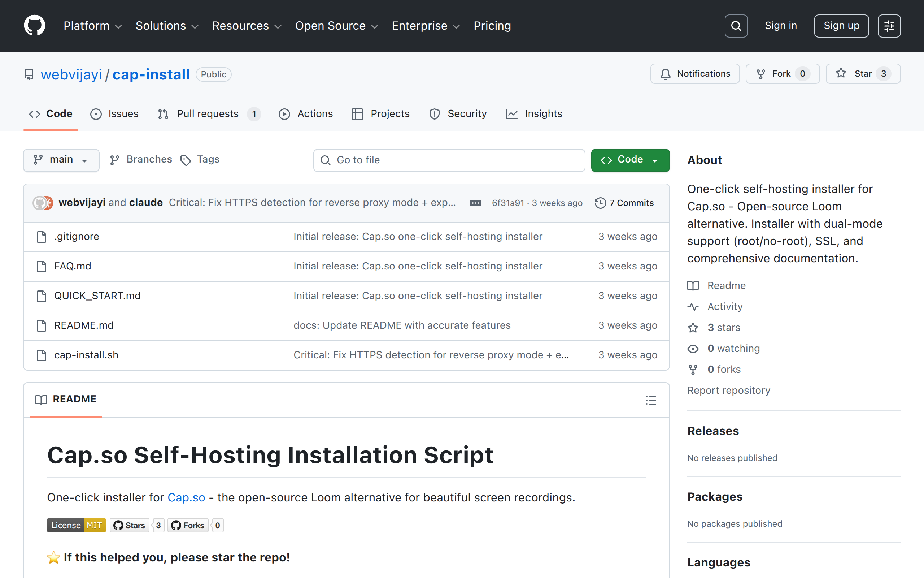Open the webvijayi owner profile link
Image resolution: width=924 pixels, height=578 pixels.
pos(71,74)
